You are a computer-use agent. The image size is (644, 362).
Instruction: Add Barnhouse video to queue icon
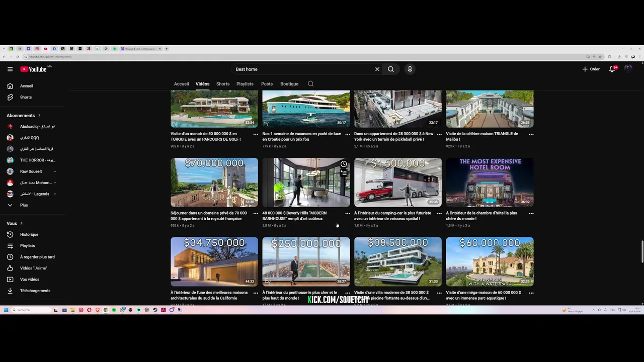pos(344,172)
